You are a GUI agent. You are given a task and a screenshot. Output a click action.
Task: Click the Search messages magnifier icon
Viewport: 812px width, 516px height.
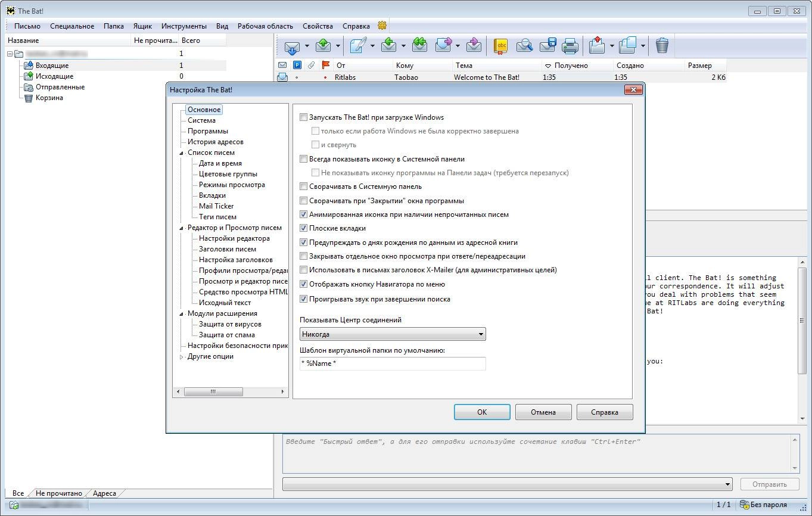[524, 45]
